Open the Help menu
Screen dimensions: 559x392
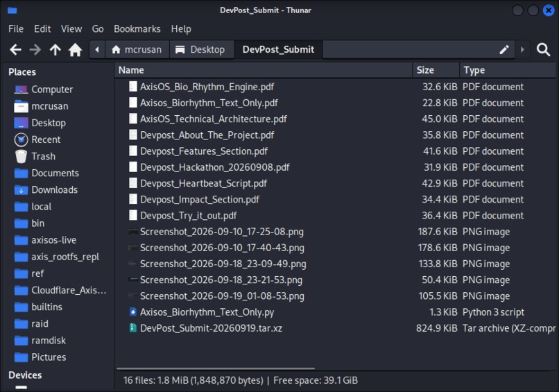(x=181, y=29)
